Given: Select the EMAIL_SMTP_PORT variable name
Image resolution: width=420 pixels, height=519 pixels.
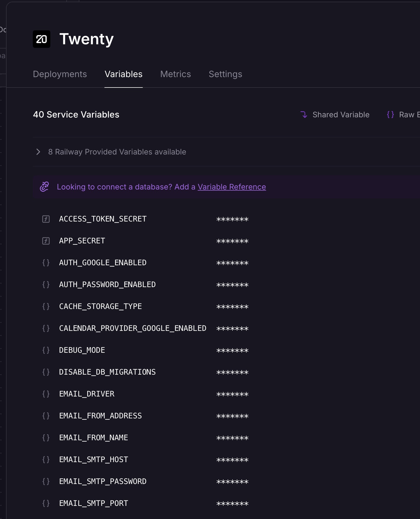Looking at the screenshot, I should [94, 503].
